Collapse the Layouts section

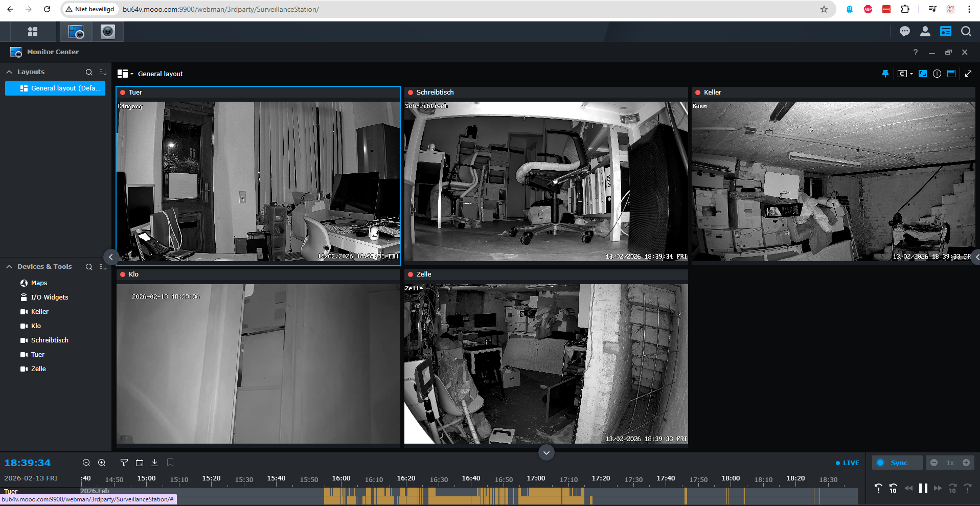9,72
